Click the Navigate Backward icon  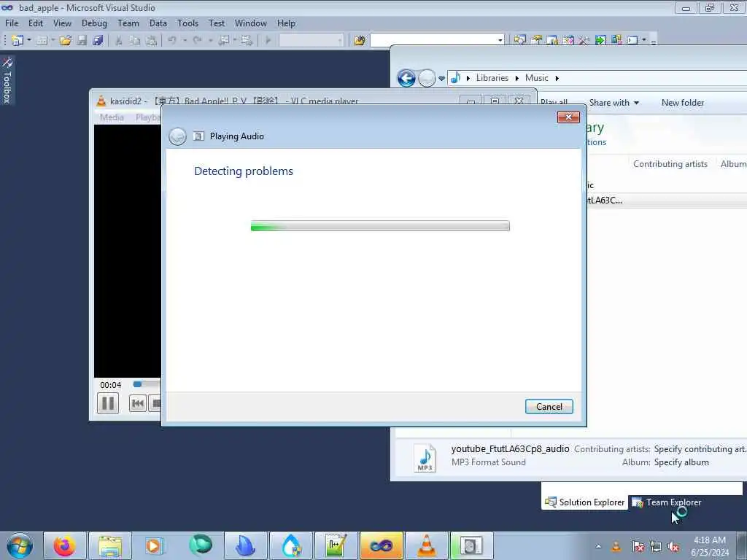(x=223, y=41)
